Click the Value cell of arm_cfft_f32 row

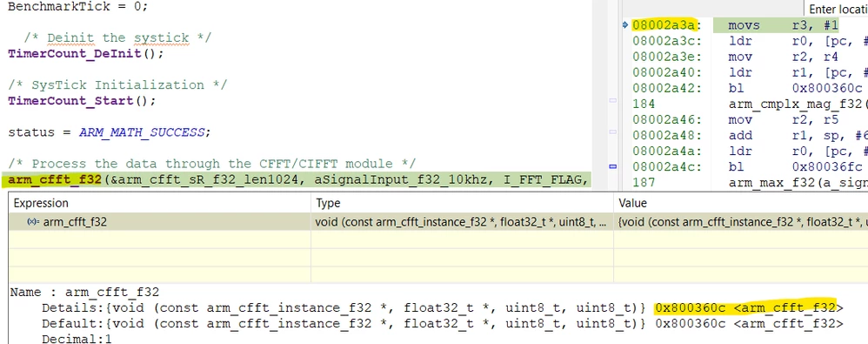click(x=741, y=221)
